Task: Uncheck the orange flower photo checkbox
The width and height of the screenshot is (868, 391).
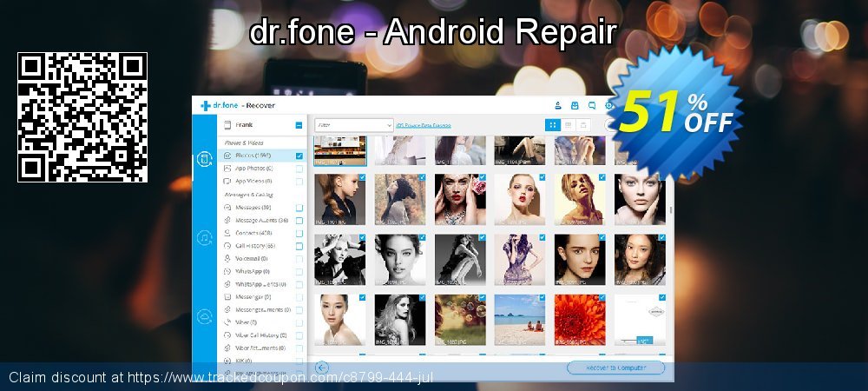Action: tap(602, 297)
